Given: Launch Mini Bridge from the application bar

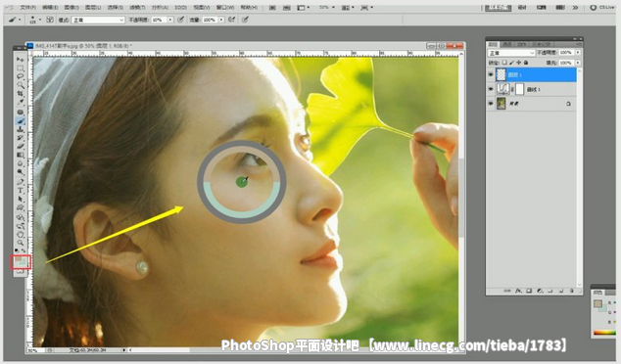Looking at the screenshot, I should 286,8.
